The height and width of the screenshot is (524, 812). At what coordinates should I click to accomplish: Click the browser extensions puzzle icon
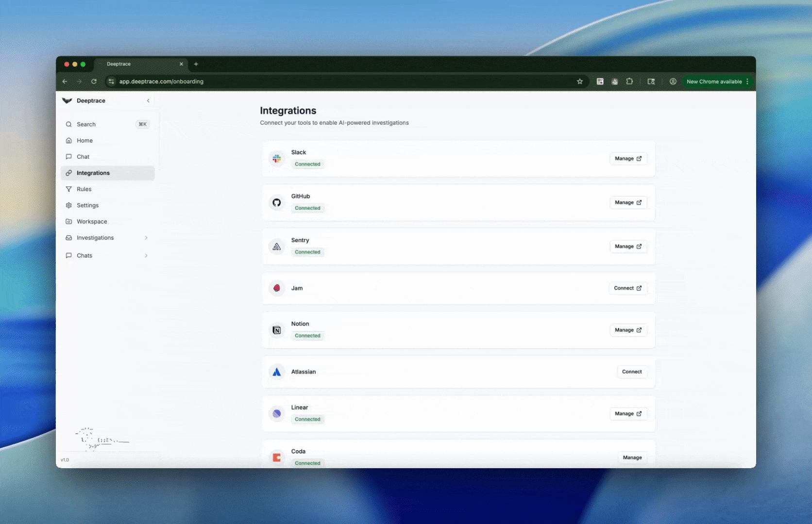[629, 82]
